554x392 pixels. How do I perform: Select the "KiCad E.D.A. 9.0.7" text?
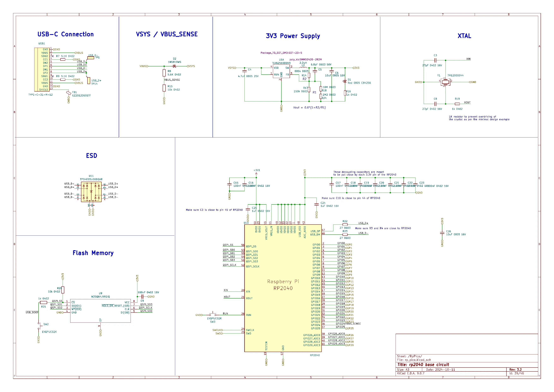pos(411,373)
